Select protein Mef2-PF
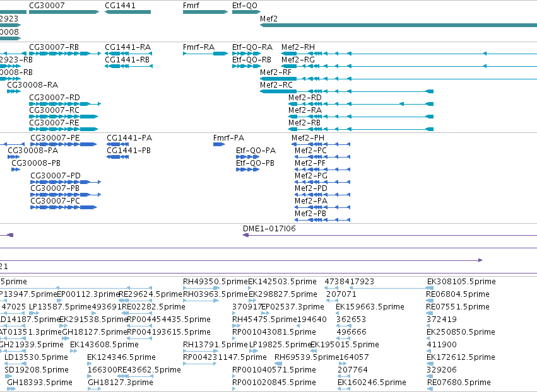537x392 pixels. pyautogui.click(x=322, y=170)
